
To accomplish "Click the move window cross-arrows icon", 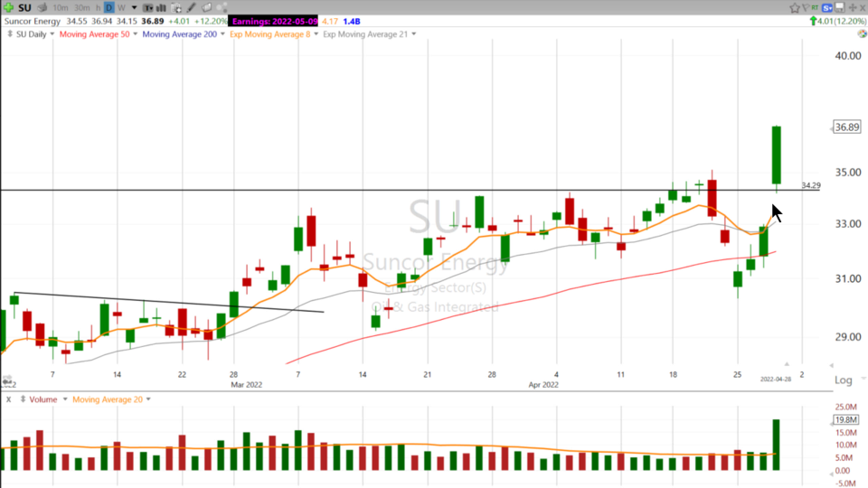I will pyautogui.click(x=853, y=8).
